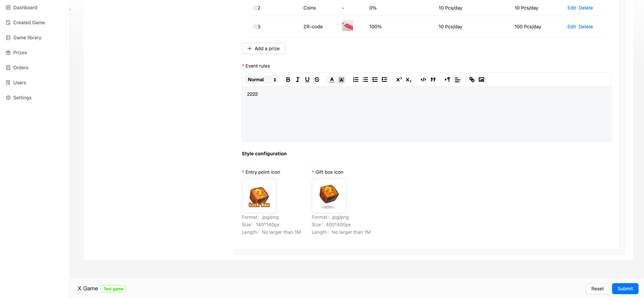Image resolution: width=644 pixels, height=298 pixels.
Task: Insert a bulleted list
Action: [365, 80]
